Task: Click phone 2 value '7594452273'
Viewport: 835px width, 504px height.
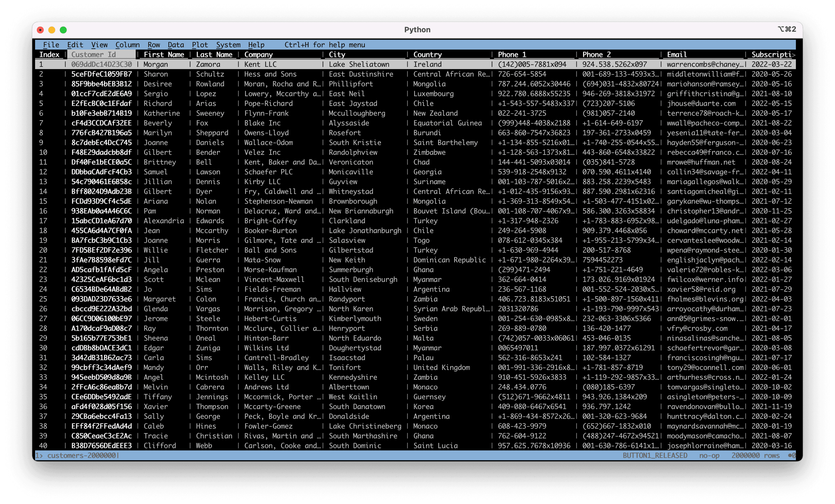Action: 603,260
